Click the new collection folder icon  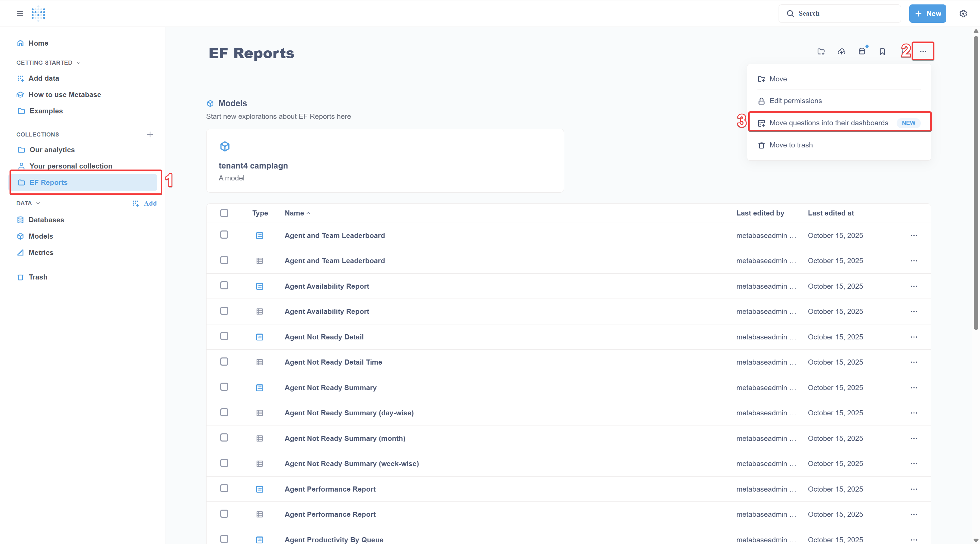tap(821, 51)
